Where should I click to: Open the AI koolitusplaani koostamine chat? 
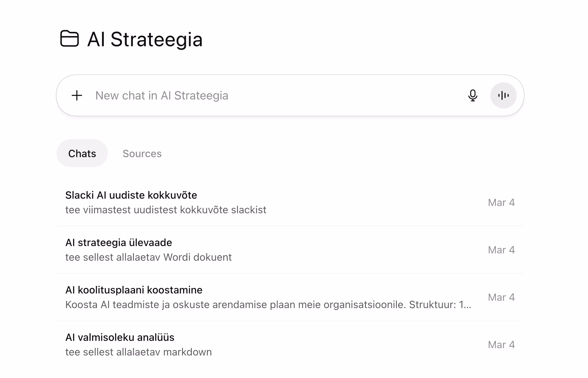134,290
